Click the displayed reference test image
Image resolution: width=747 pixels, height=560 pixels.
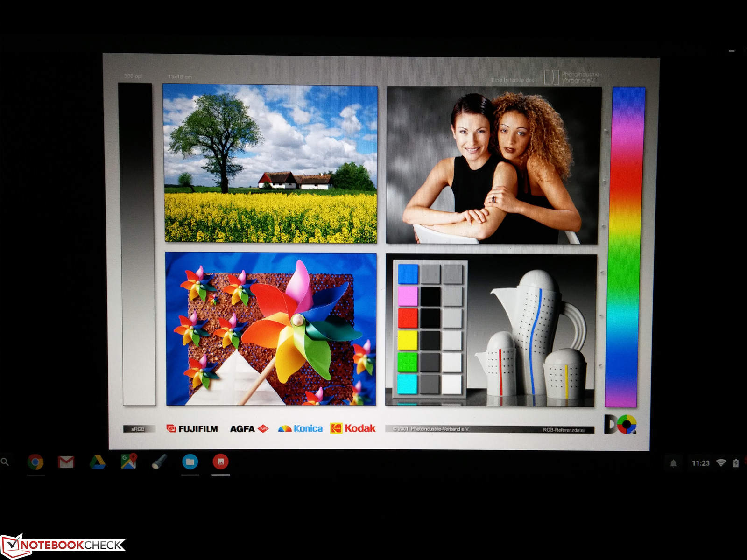click(381, 252)
